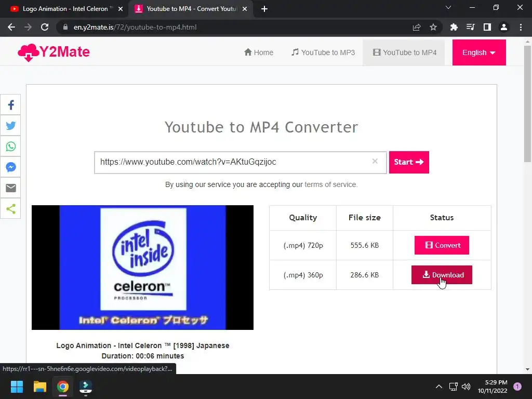Viewport: 532px width, 399px height.
Task: Share via the Twitter bird icon
Action: [10, 126]
